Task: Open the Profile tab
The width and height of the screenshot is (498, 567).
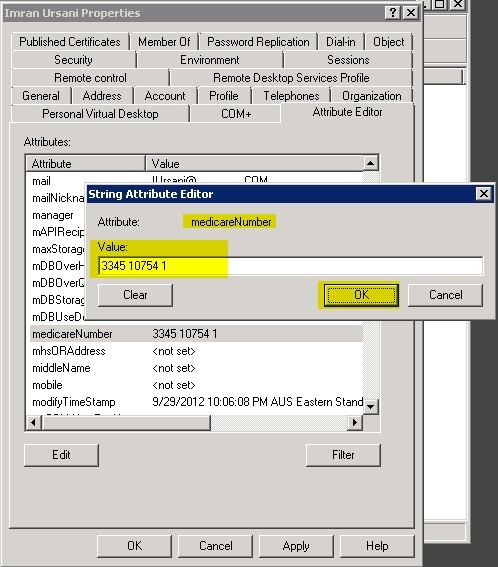Action: click(x=224, y=96)
